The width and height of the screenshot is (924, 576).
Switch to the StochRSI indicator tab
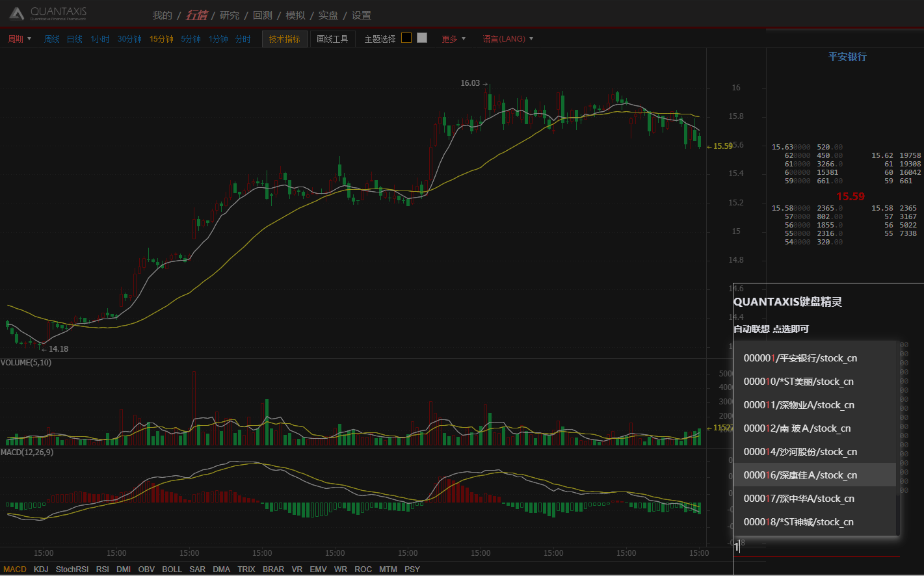coord(72,569)
